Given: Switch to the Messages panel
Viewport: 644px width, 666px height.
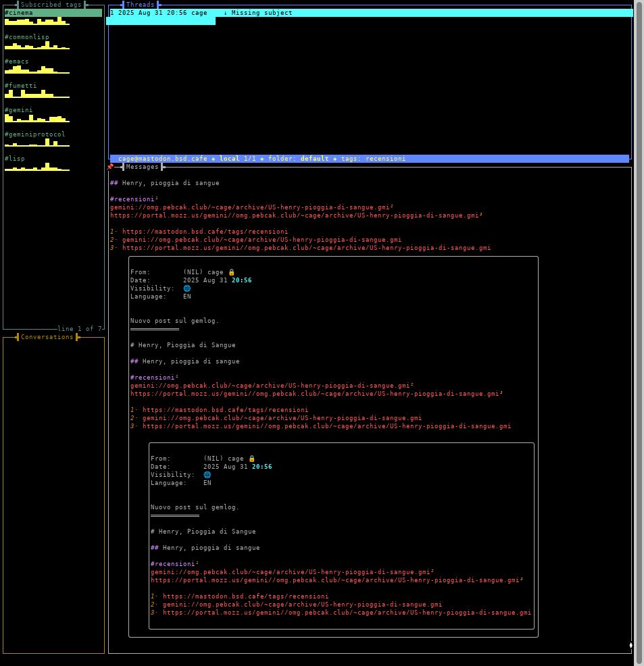Looking at the screenshot, I should click(142, 167).
